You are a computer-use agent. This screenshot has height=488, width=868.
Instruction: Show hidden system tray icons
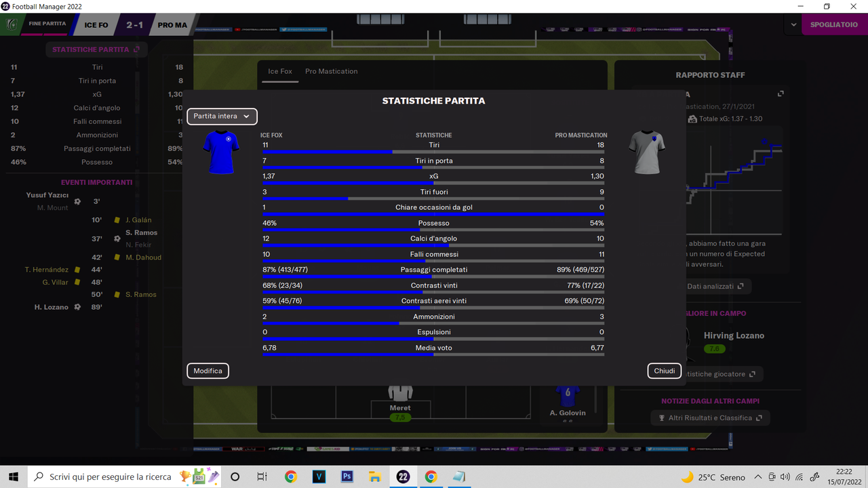tap(757, 477)
